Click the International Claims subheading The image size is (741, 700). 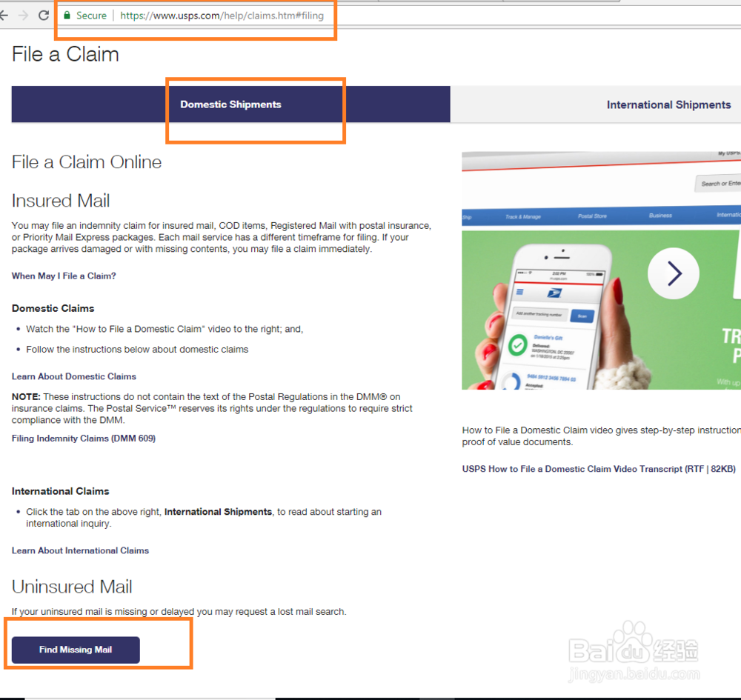(61, 491)
